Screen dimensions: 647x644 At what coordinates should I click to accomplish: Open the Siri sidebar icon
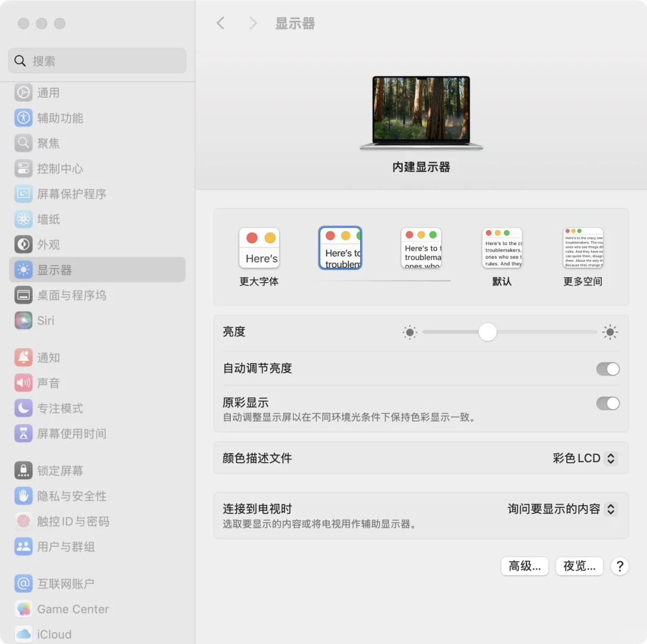point(23,321)
